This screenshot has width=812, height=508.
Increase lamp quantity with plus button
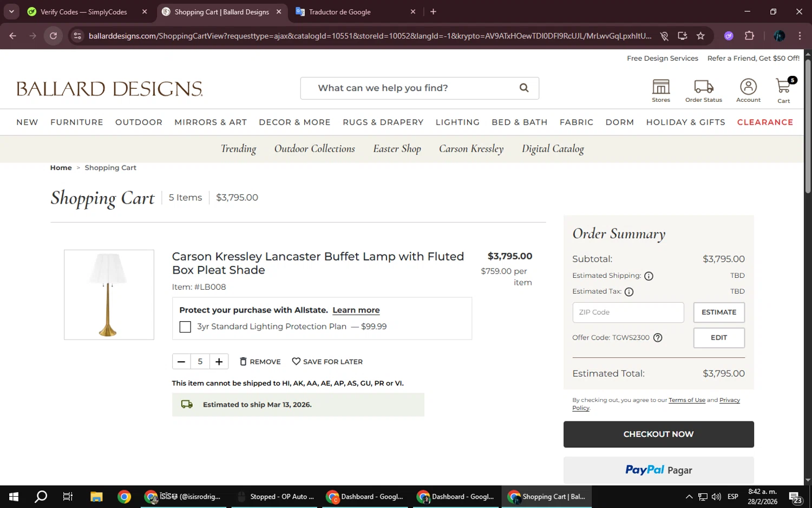point(219,362)
